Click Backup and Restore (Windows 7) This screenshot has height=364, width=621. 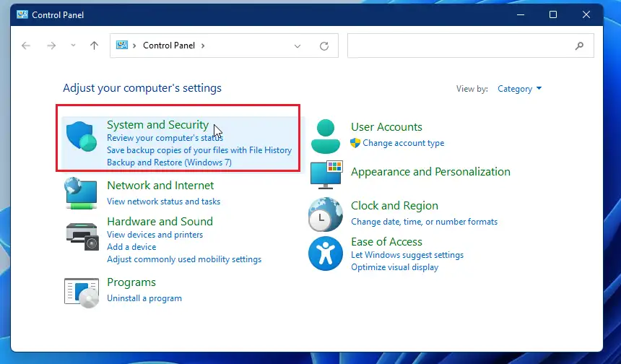[x=169, y=162]
